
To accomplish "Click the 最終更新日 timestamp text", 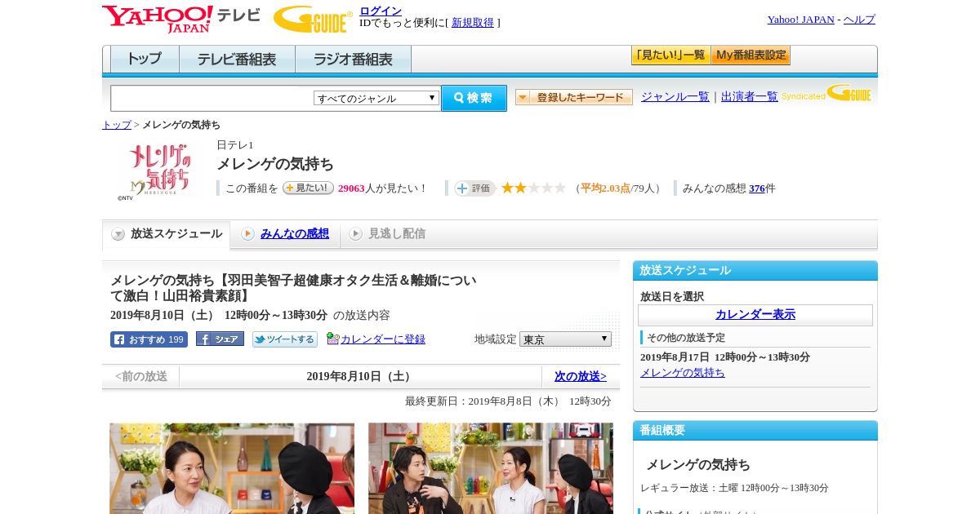I will (x=508, y=401).
